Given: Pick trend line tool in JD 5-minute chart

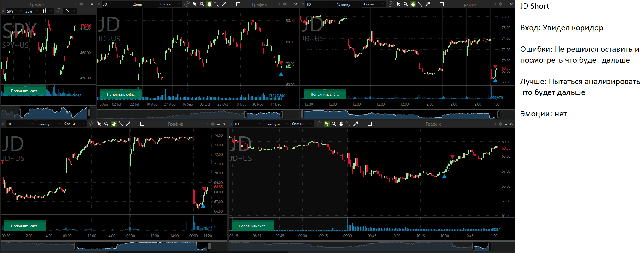Looking at the screenshot, I should (121, 124).
